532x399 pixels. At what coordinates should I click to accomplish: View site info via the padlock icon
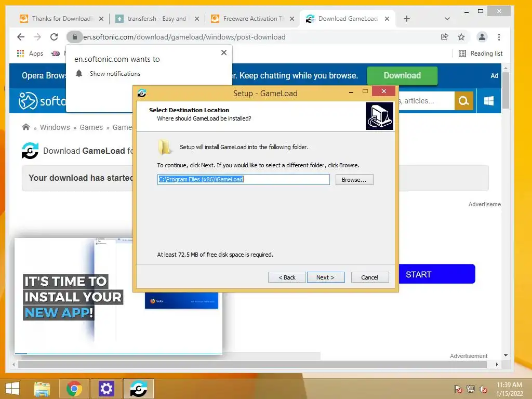(x=75, y=37)
